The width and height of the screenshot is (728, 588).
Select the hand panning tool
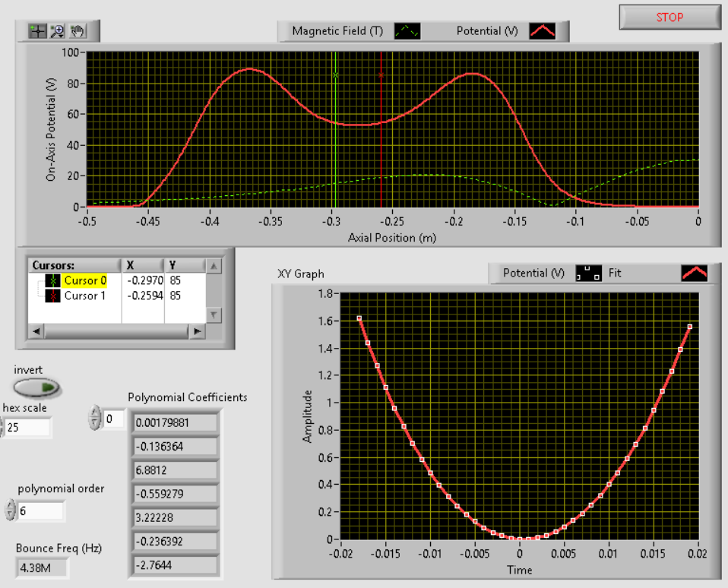78,31
